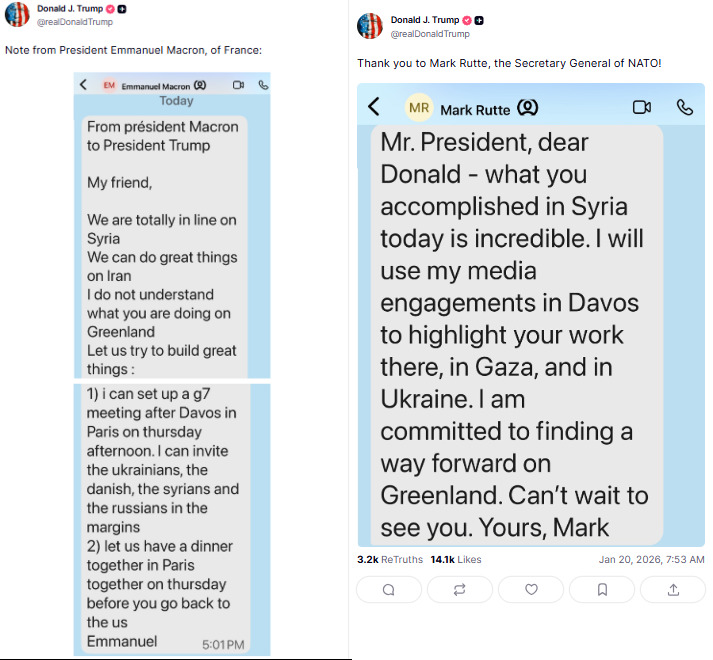Open the Mark Rutte message screenshot image
Viewport: 713px width, 660px height.
point(530,330)
